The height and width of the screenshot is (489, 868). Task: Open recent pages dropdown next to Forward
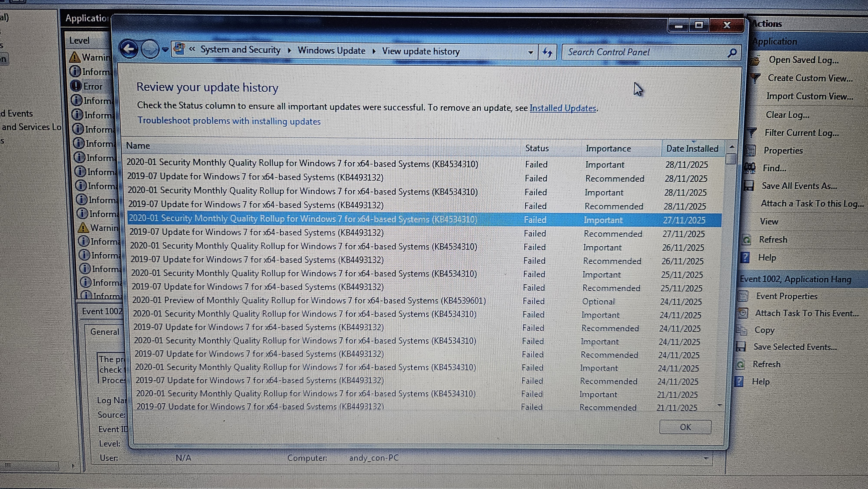(x=165, y=50)
